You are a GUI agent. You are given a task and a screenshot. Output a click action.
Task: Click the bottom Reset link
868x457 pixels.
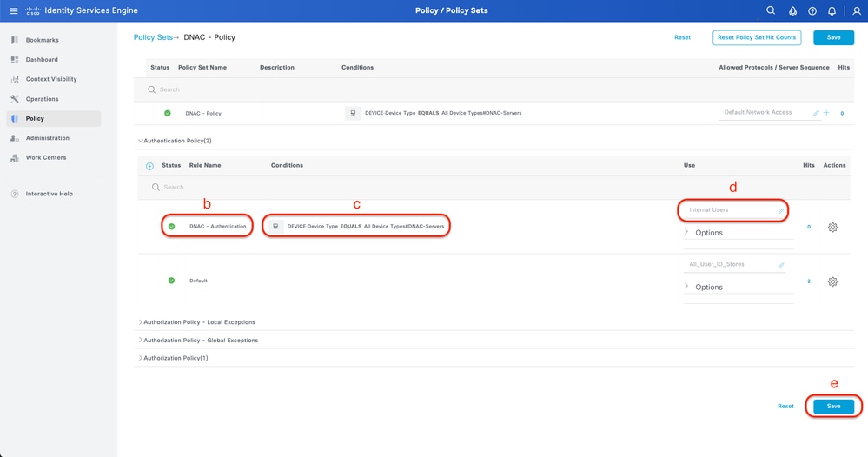tap(785, 406)
